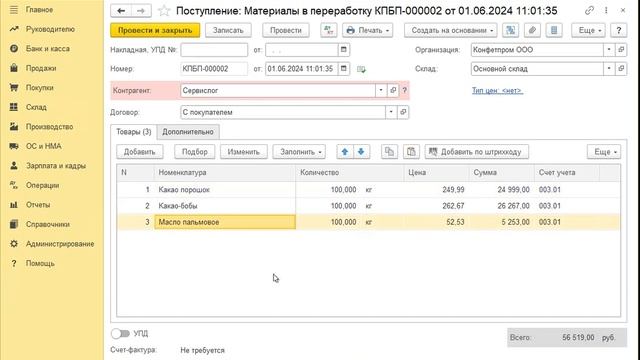Expand Печать dropdown button
The width and height of the screenshot is (640, 360).
[x=367, y=30]
